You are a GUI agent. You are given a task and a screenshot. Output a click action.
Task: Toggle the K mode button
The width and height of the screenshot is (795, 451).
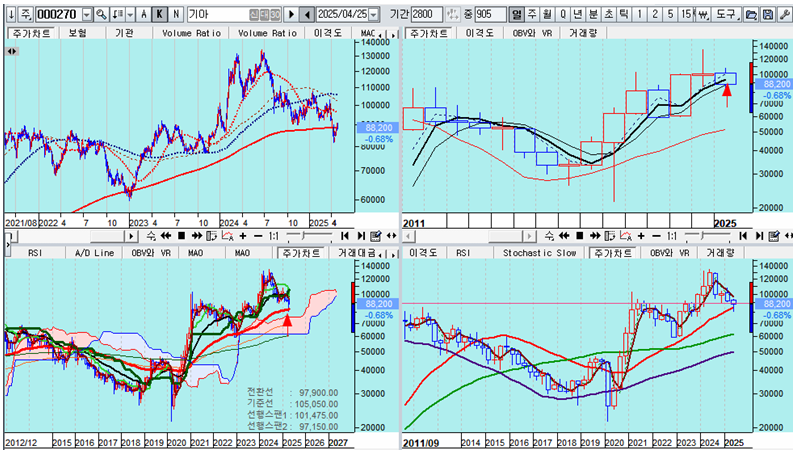click(x=159, y=14)
